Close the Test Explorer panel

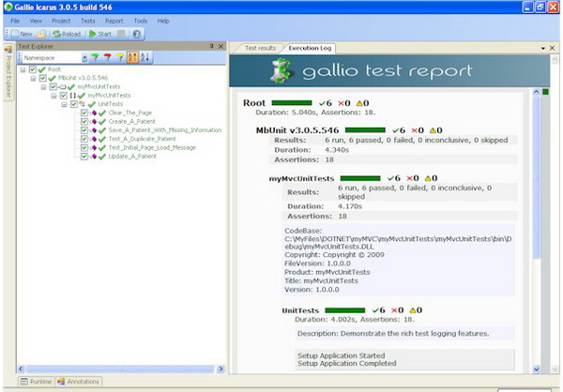[221, 46]
